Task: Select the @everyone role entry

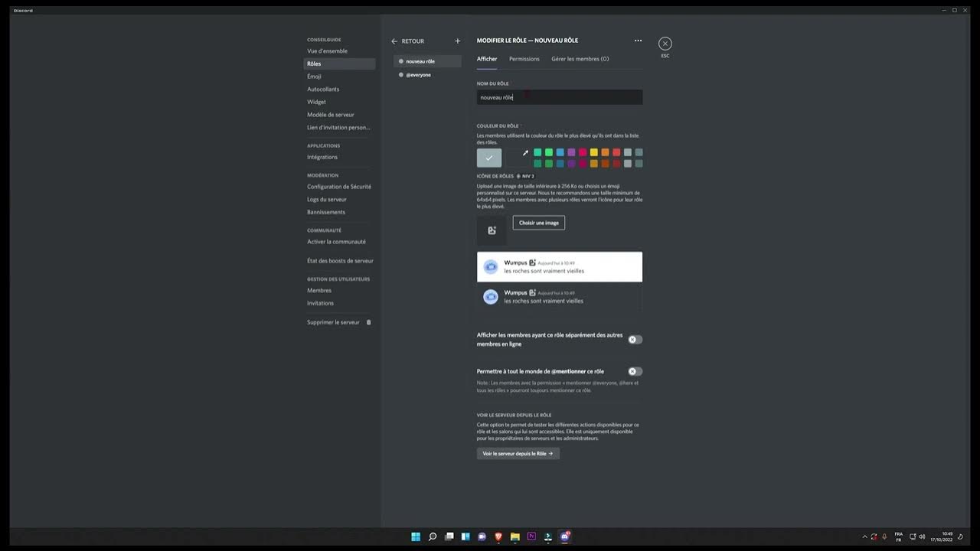Action: click(x=427, y=75)
